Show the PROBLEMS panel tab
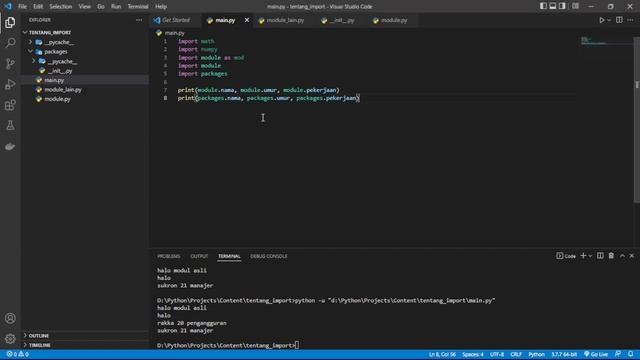 169,256
